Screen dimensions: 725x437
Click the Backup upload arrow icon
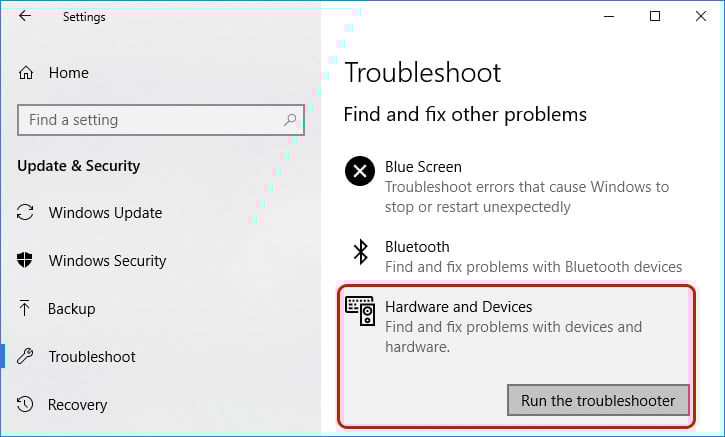[x=26, y=309]
